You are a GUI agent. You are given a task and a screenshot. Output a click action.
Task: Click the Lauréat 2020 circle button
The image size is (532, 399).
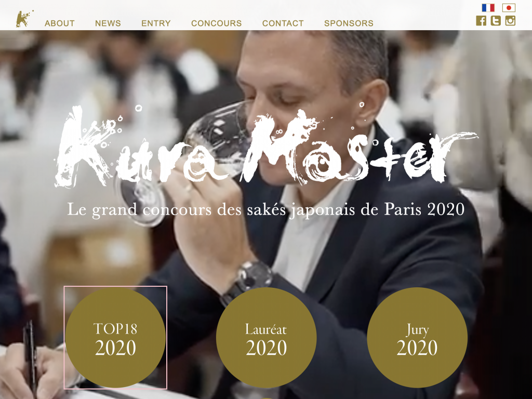(267, 338)
